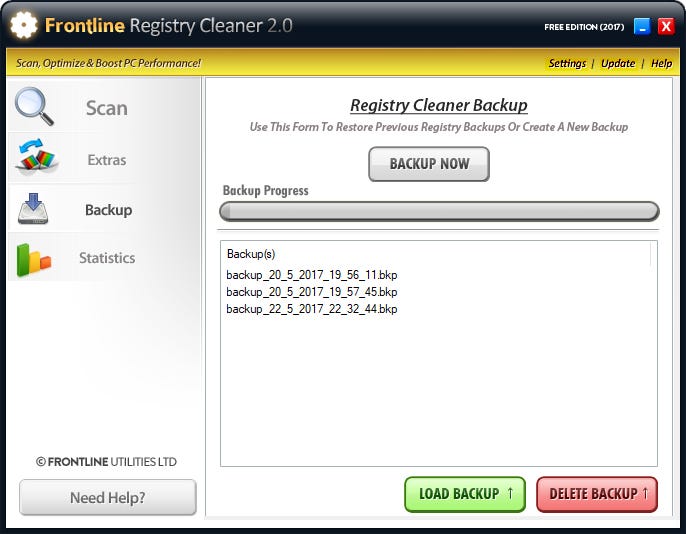This screenshot has height=534, width=686.
Task: Open the Help link in yellow bar
Action: pos(661,63)
